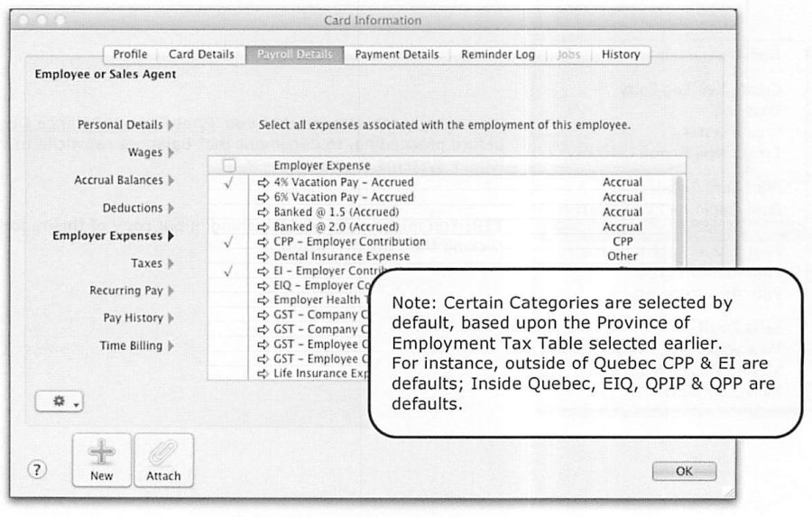This screenshot has height=517, width=812.
Task: Open details arrow for 6% Vacation Pay
Action: [x=263, y=198]
